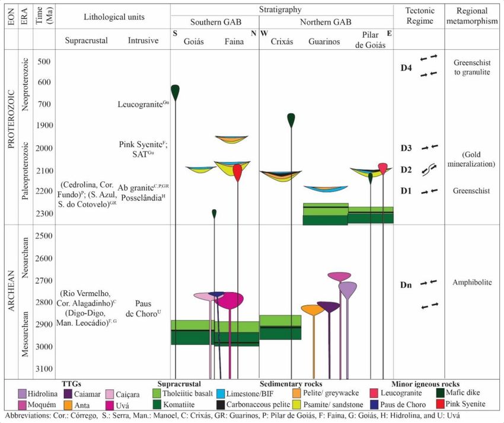The height and width of the screenshot is (423, 504).
Task: Click the Hidrolina purple legend swatch
Action: (x=22, y=394)
